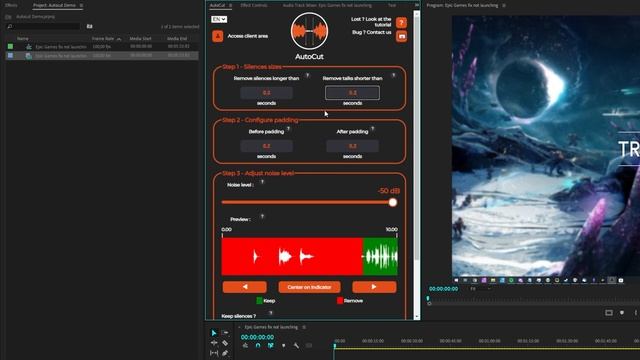This screenshot has height=360, width=640.
Task: Click the timeline wrench settings icon
Action: click(x=296, y=346)
